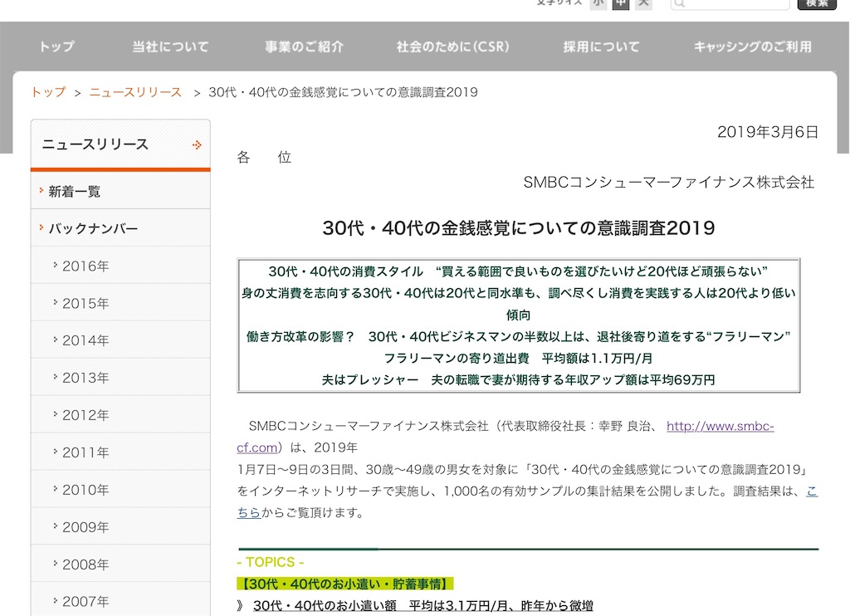Open キャッシングのご利用 navigation item
Screen dimensions: 850x616
(753, 46)
